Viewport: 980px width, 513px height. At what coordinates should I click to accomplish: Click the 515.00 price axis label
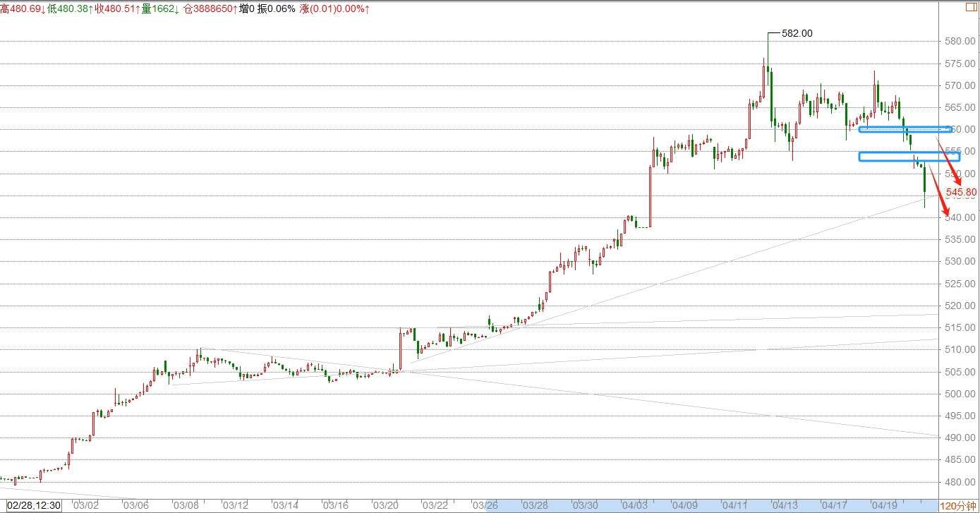click(x=961, y=327)
